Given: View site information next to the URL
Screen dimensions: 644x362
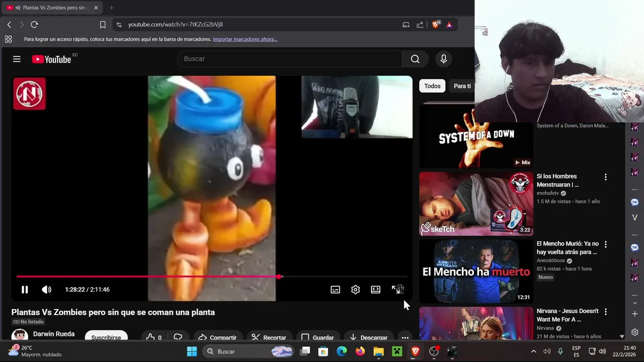Looking at the screenshot, I should pos(119,24).
